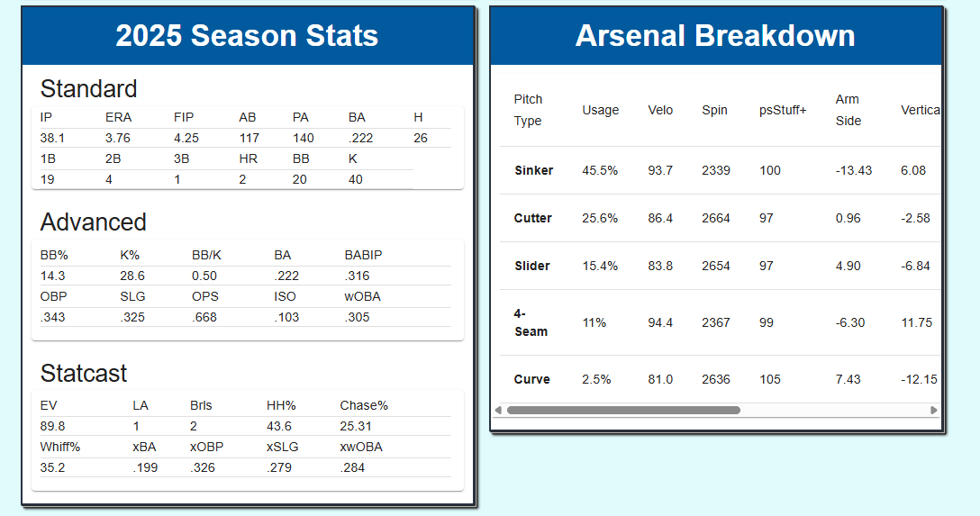This screenshot has width=980, height=516.
Task: Select the Sinker pitch row label
Action: click(x=534, y=170)
